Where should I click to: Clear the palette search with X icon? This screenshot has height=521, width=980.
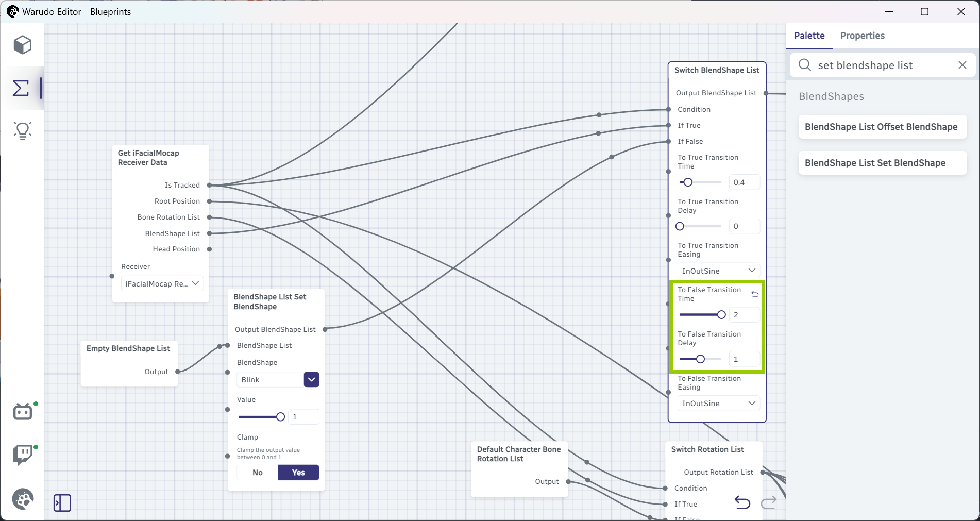[962, 65]
